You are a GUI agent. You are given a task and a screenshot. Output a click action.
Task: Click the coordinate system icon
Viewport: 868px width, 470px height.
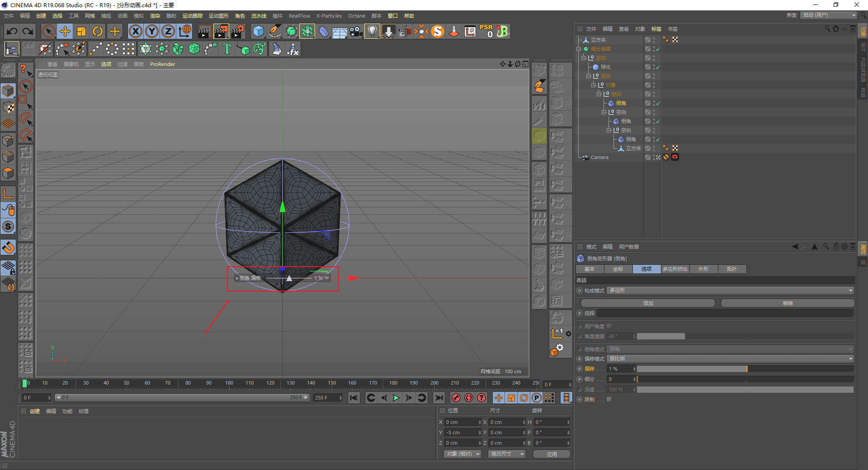[x=185, y=31]
